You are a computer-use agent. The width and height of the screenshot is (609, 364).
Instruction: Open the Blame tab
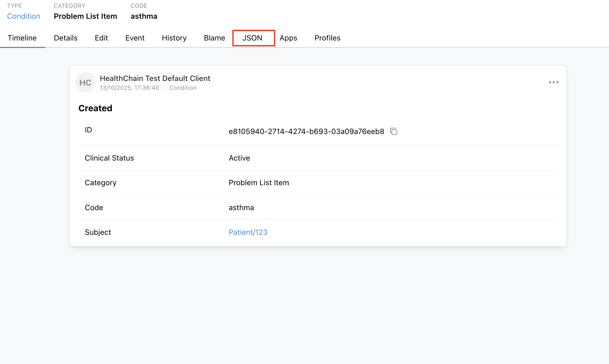[x=214, y=38]
